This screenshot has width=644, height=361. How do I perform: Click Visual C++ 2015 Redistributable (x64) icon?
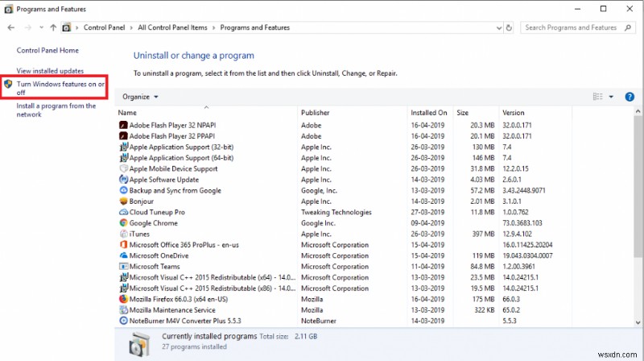[x=123, y=277]
